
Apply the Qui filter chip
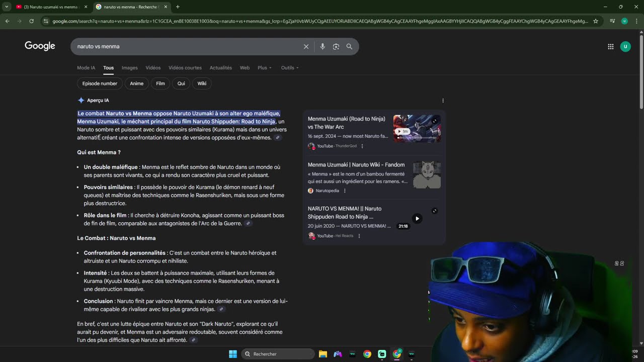click(181, 83)
